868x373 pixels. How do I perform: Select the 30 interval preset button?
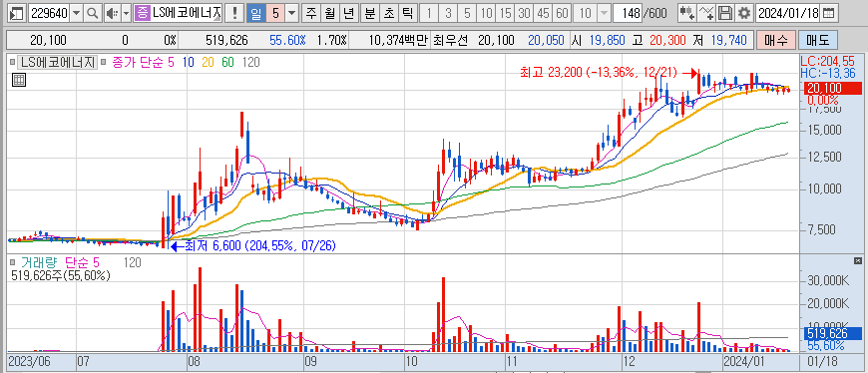[x=524, y=13]
